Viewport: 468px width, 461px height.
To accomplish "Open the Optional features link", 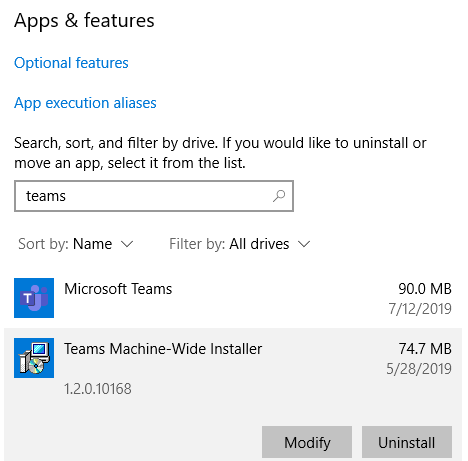I will click(x=71, y=63).
